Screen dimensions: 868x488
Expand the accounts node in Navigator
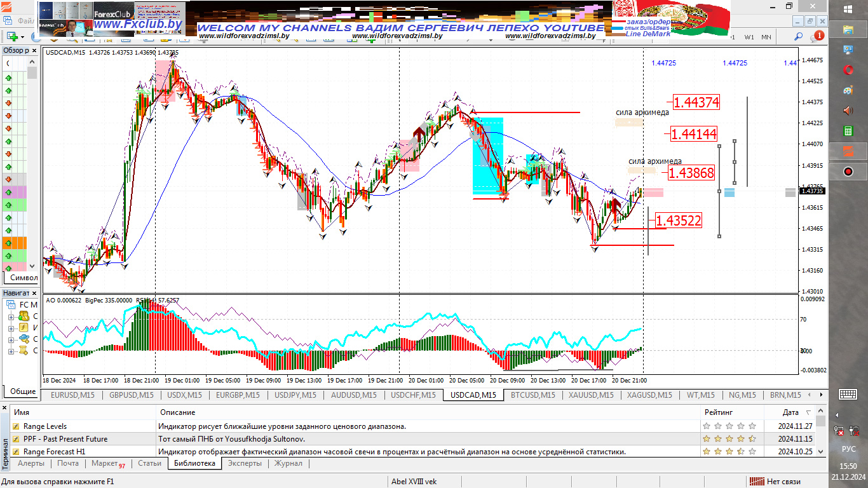tap(11, 316)
